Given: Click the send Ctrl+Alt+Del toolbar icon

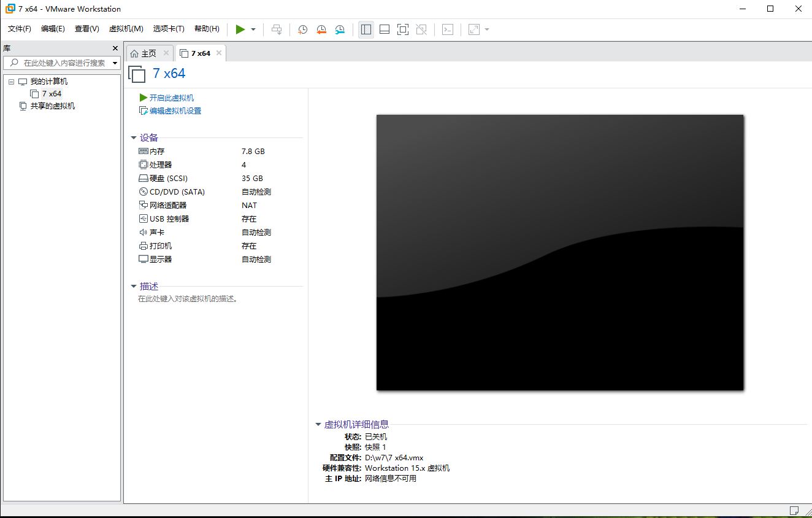Looking at the screenshot, I should (277, 29).
